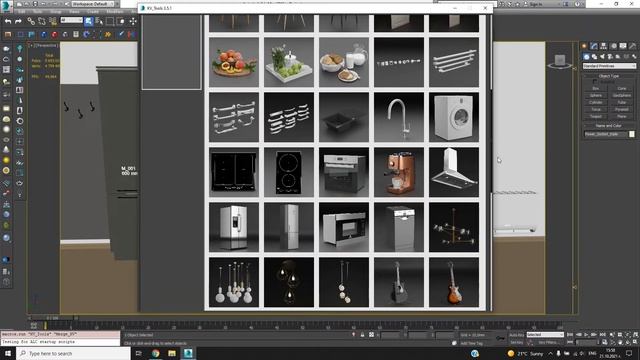Select the washing machine model thumbnail
The image size is (640, 360).
(454, 117)
